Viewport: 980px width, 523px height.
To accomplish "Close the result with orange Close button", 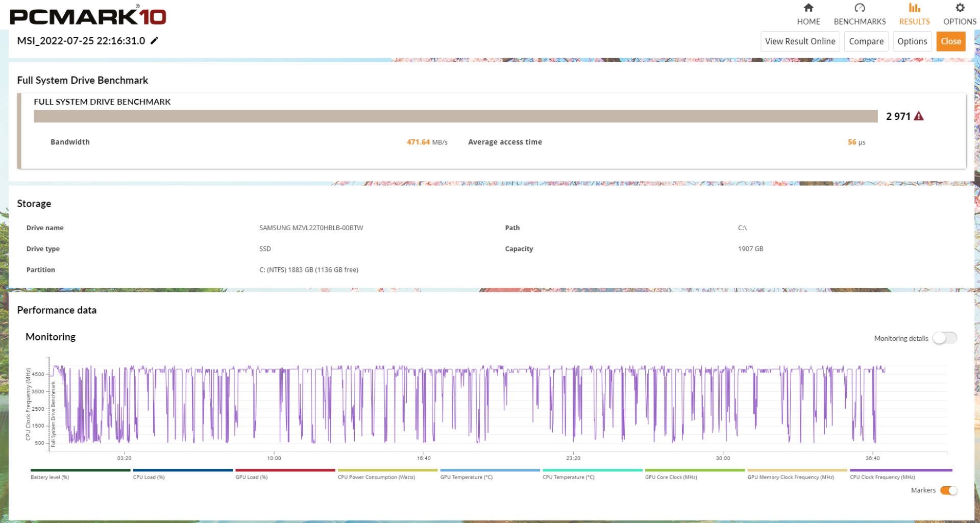I will (x=951, y=41).
